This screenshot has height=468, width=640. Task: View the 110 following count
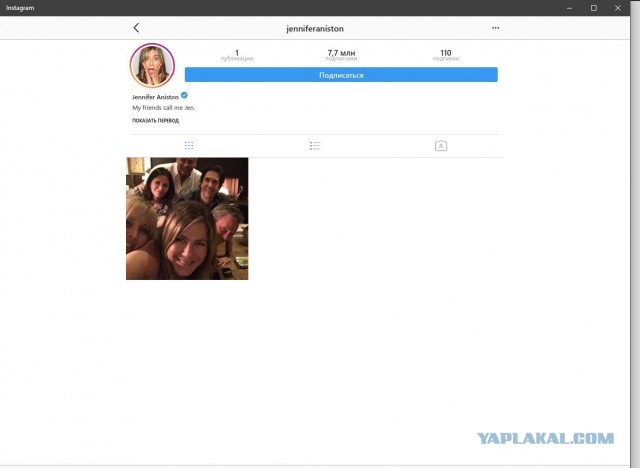pos(446,55)
